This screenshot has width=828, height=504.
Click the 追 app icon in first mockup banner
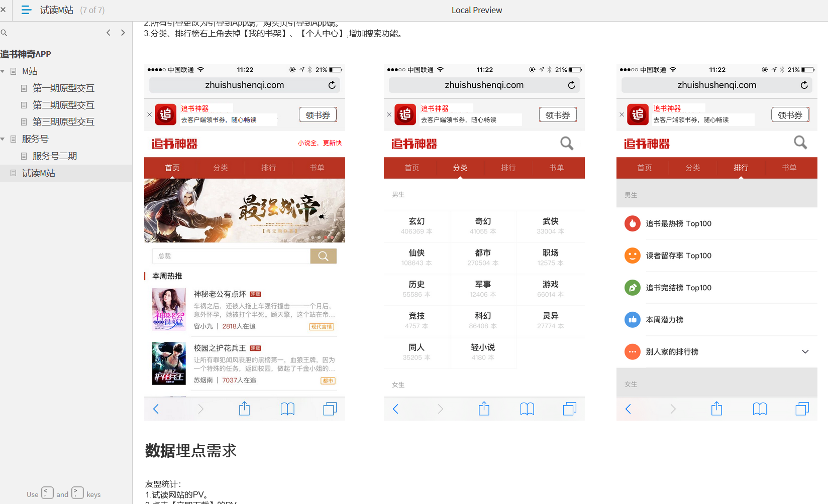(x=165, y=114)
